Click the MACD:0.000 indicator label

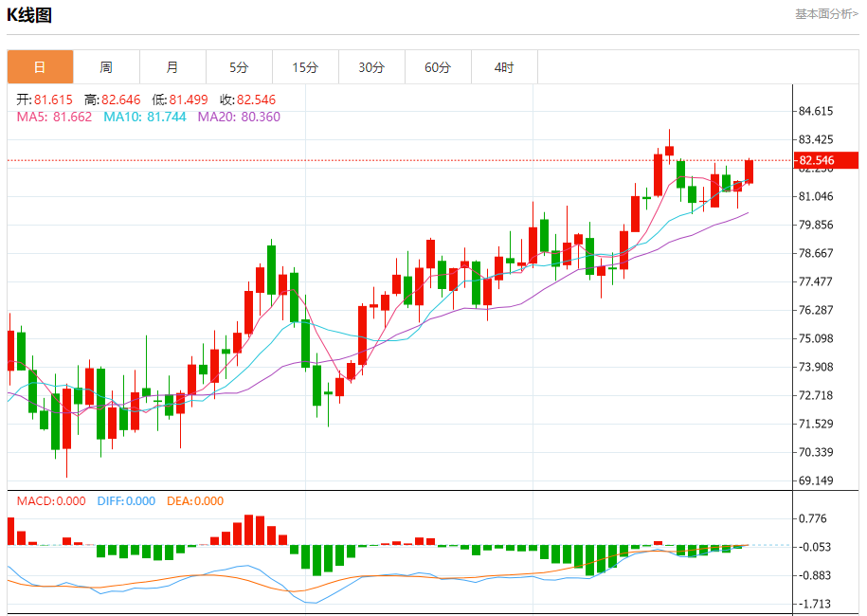click(51, 501)
